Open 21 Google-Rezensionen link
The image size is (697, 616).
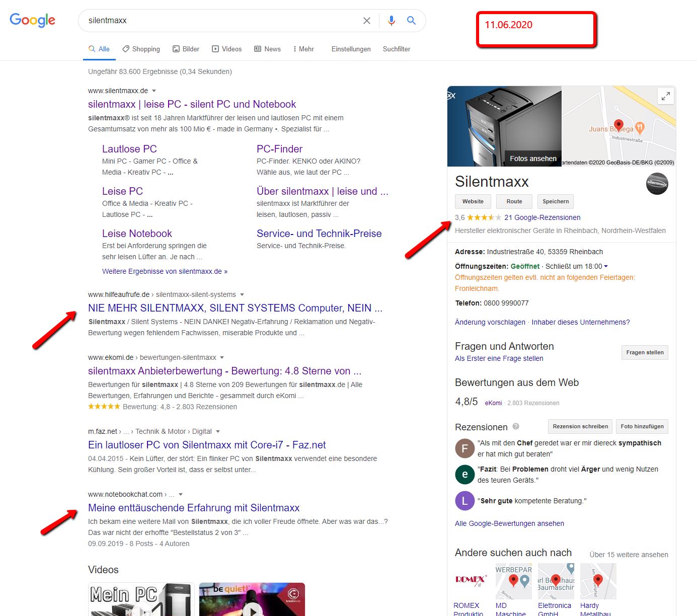click(x=542, y=217)
